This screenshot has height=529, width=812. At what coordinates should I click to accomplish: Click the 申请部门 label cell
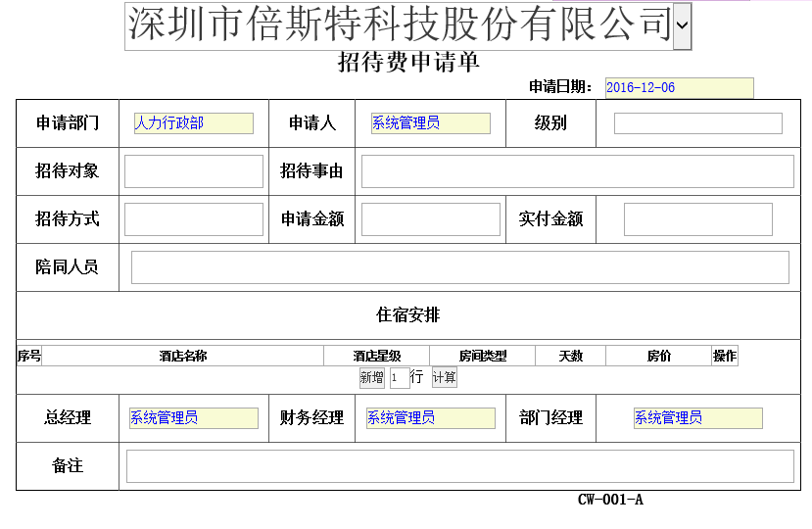click(68, 123)
